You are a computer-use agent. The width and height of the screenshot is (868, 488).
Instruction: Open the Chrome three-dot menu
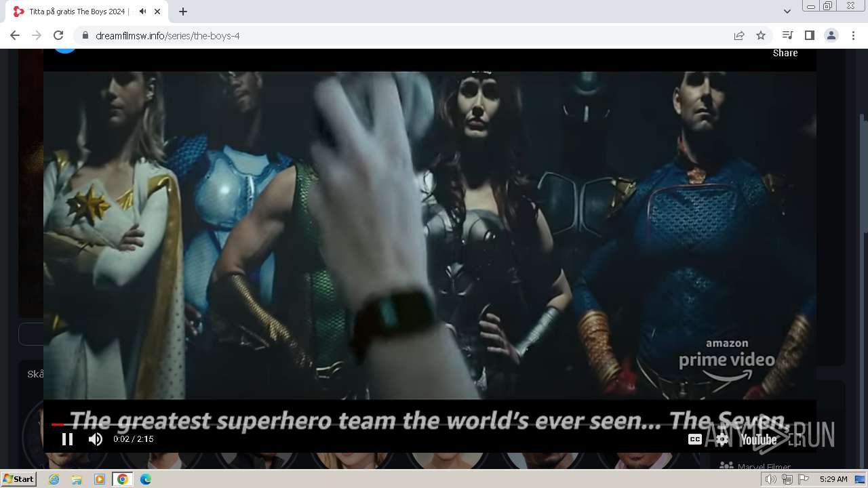[853, 35]
